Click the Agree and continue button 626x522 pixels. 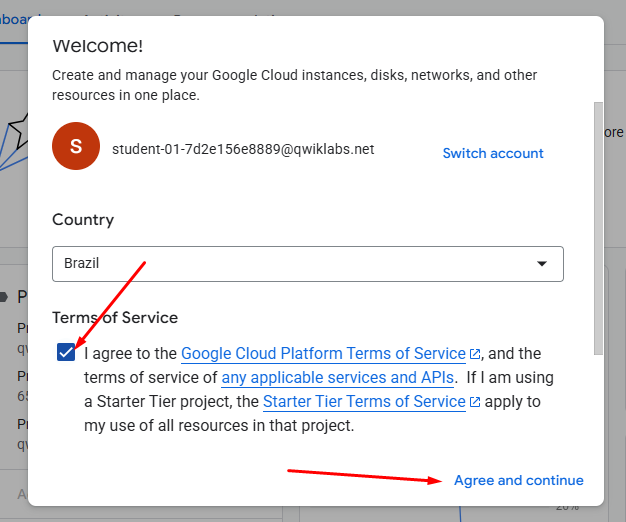coord(519,480)
